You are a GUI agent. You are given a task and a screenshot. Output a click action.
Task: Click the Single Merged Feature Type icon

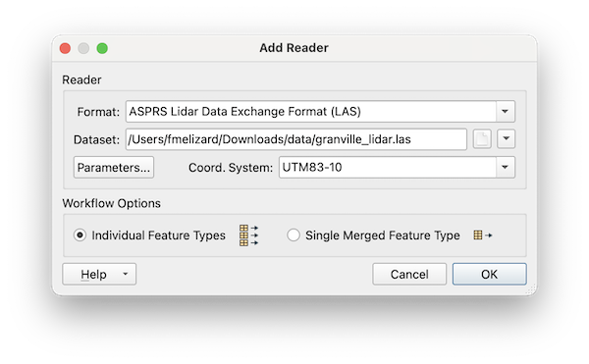pyautogui.click(x=483, y=235)
